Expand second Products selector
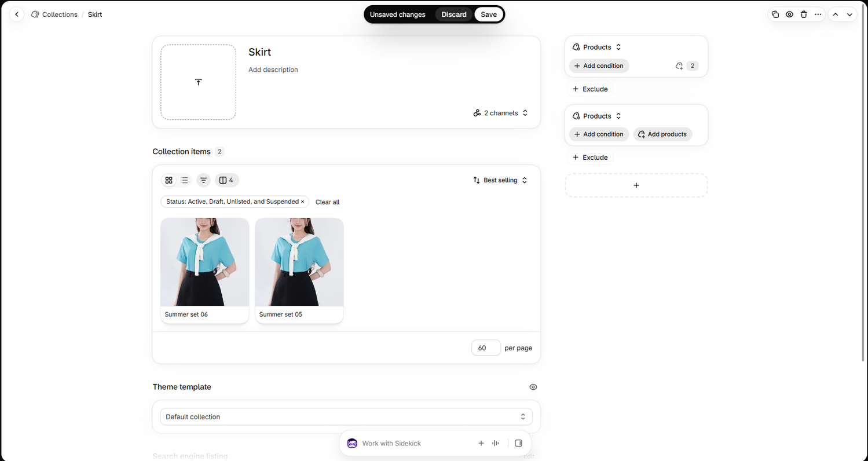868x461 pixels. point(597,116)
